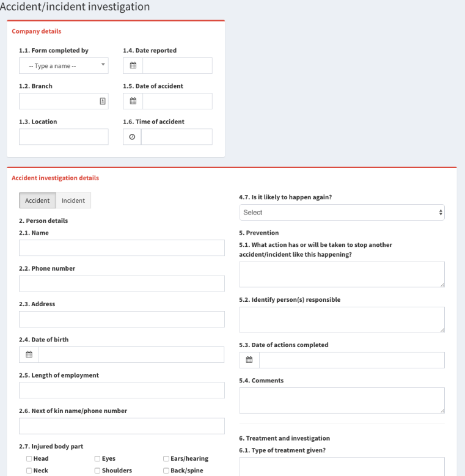Click calendar icon for Date reported
This screenshot has height=476, width=465.
(133, 66)
